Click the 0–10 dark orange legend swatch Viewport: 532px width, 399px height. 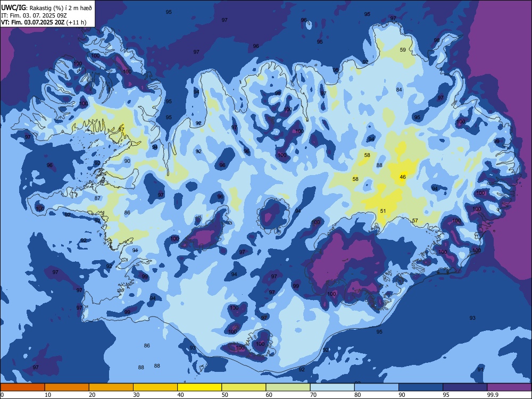pos(22,387)
